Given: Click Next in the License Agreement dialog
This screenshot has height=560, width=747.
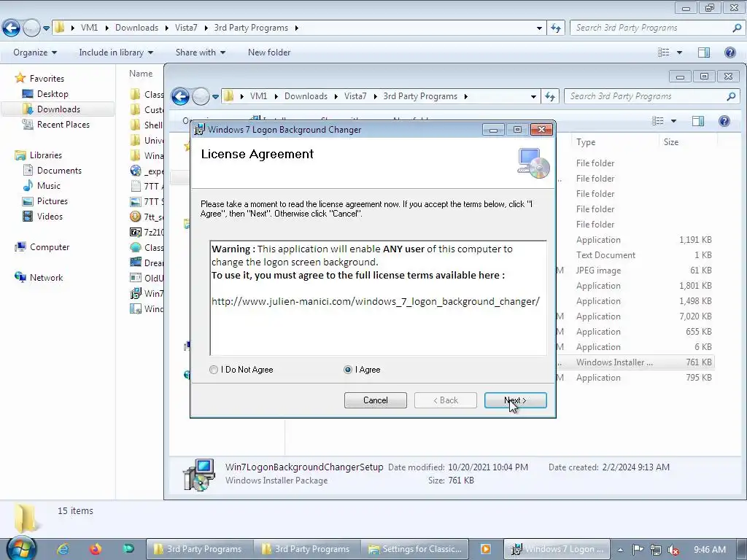Looking at the screenshot, I should point(516,400).
